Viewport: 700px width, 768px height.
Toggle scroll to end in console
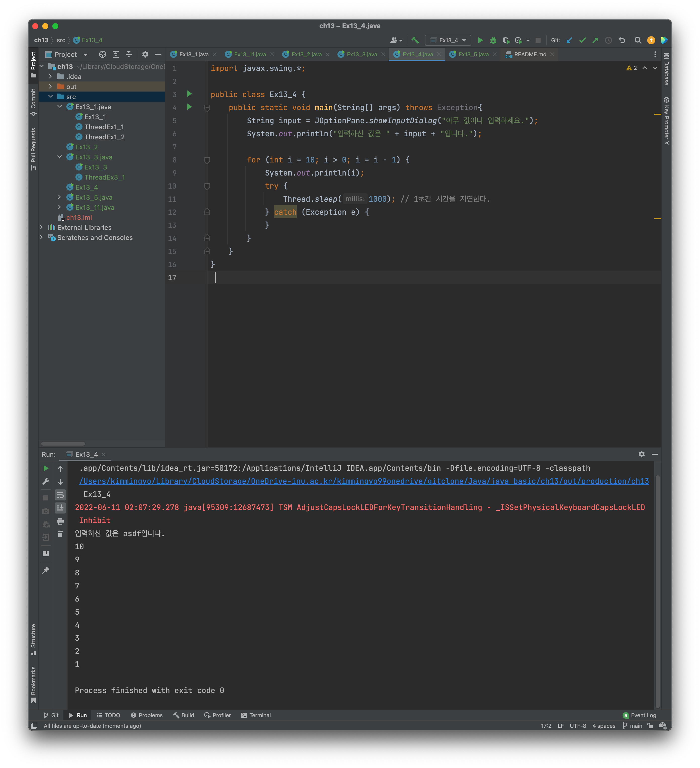[x=60, y=508]
